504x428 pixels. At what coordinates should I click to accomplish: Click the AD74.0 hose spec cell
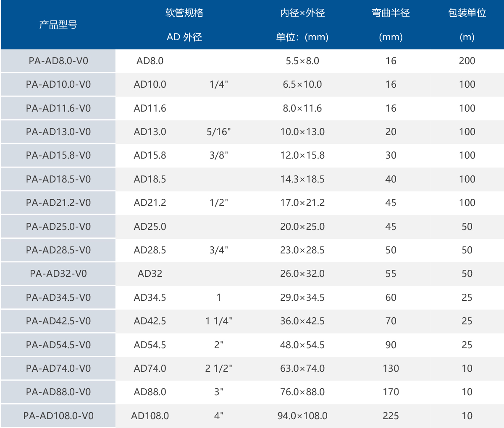150,368
